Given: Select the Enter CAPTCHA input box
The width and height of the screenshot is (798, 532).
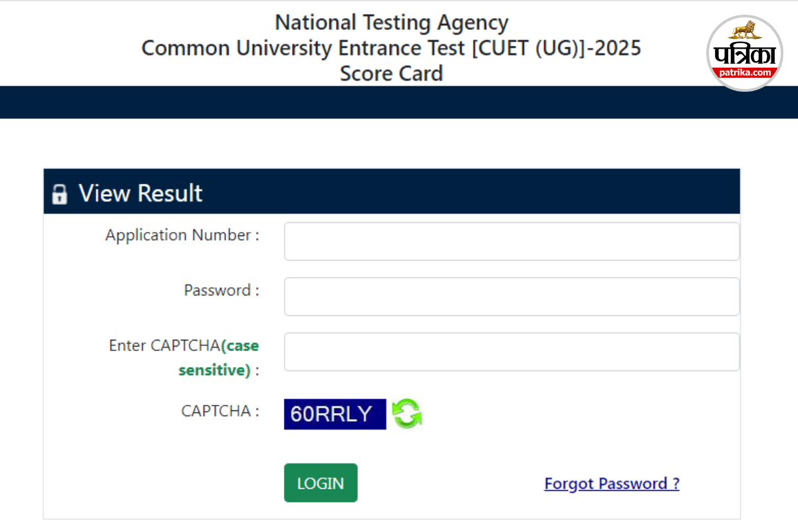Looking at the screenshot, I should (511, 351).
